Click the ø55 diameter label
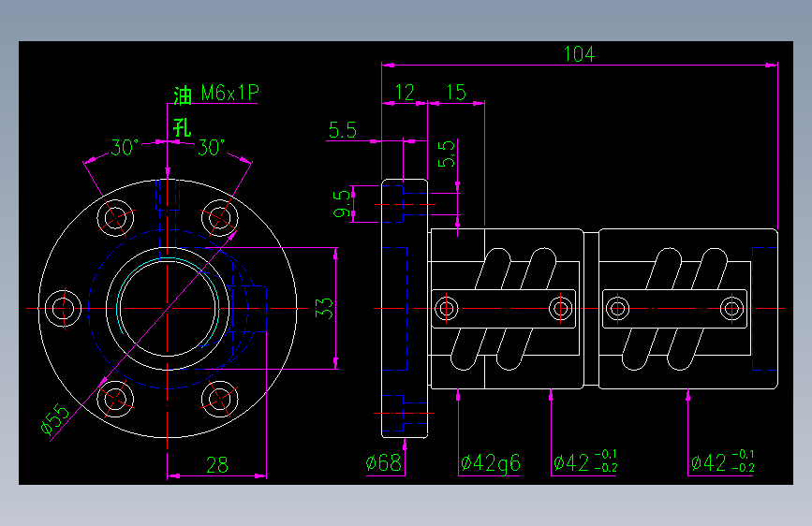This screenshot has width=812, height=526. pyautogui.click(x=55, y=418)
